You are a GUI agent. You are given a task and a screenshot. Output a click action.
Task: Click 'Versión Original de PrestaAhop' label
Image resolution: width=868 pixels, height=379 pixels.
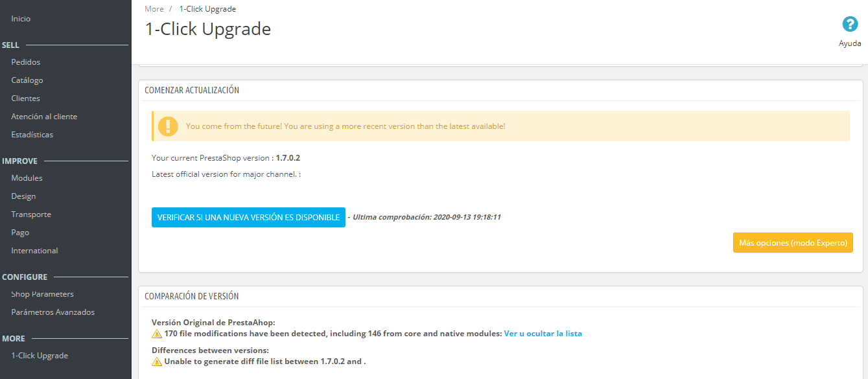click(214, 322)
